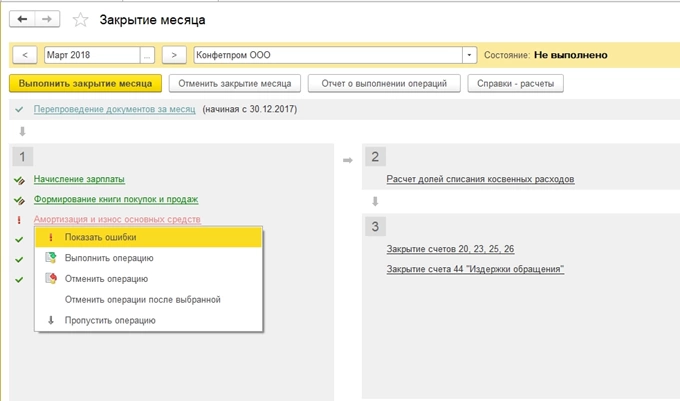Click the checkmark icon beside Перепроведение документов
This screenshot has width=680, height=401.
19,109
